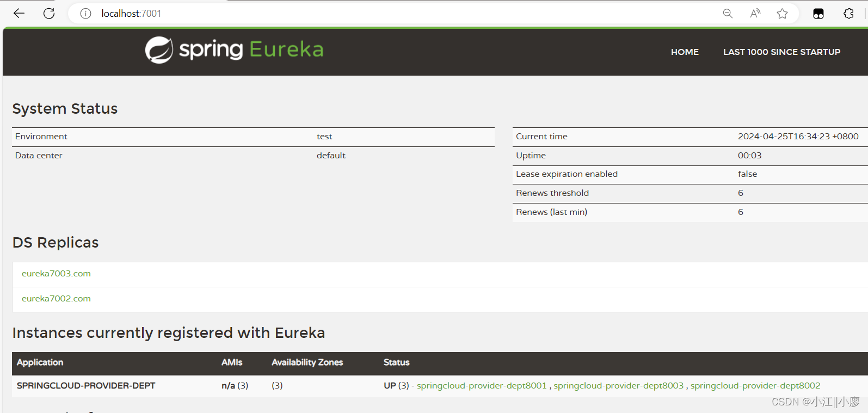Image resolution: width=868 pixels, height=413 pixels.
Task: Open springcloud-provider-dept8001 instance link
Action: 482,386
